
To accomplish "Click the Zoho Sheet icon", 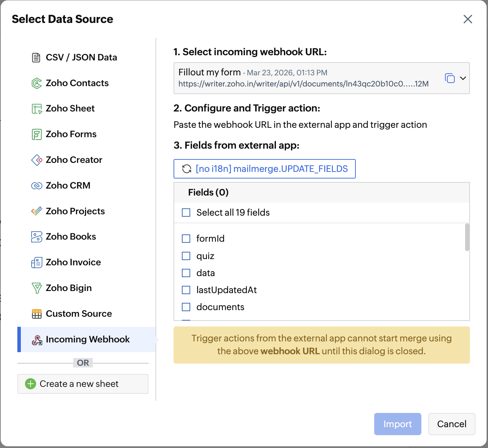I will pos(36,109).
